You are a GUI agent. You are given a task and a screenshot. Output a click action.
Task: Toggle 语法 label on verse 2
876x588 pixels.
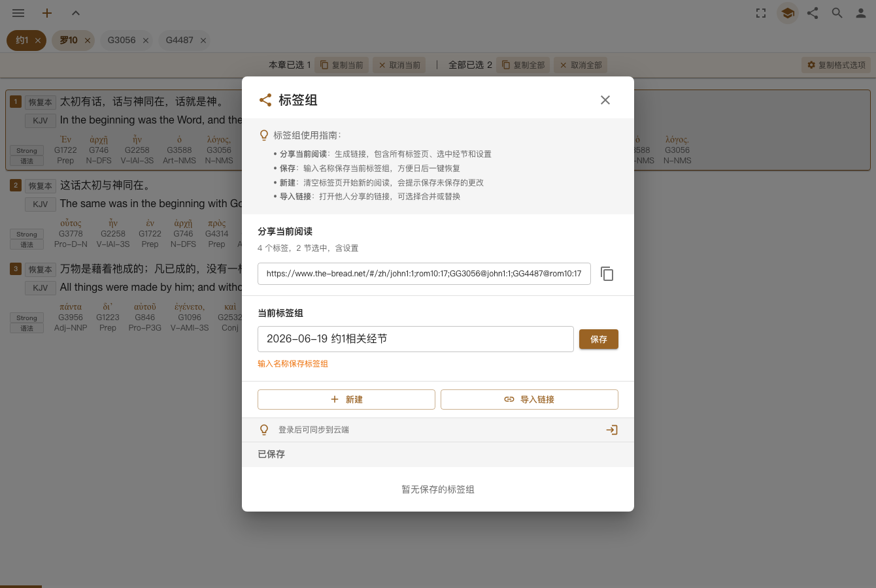click(27, 244)
